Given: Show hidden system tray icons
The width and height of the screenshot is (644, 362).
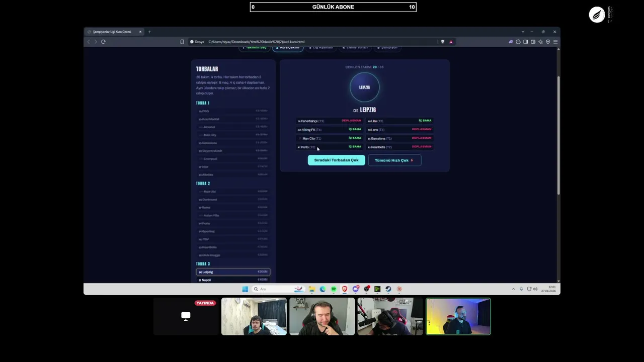Looking at the screenshot, I should 513,289.
